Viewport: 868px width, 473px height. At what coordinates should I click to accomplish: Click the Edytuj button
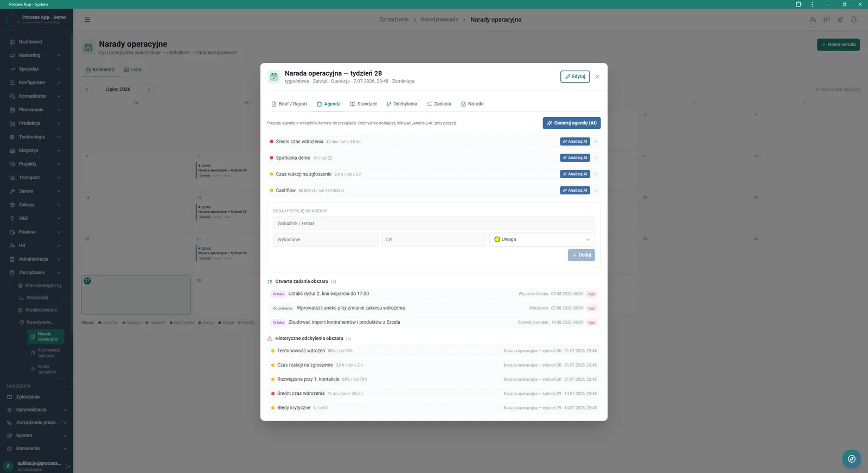click(x=575, y=77)
